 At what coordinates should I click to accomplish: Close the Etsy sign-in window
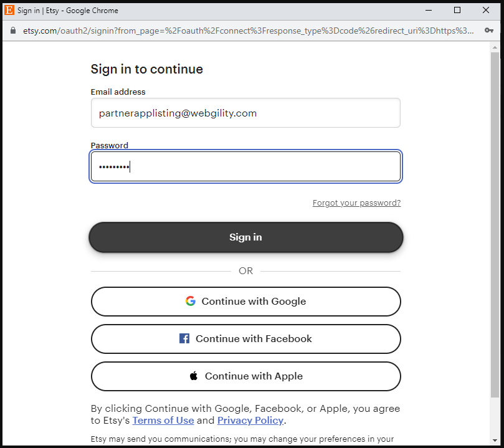tap(486, 11)
